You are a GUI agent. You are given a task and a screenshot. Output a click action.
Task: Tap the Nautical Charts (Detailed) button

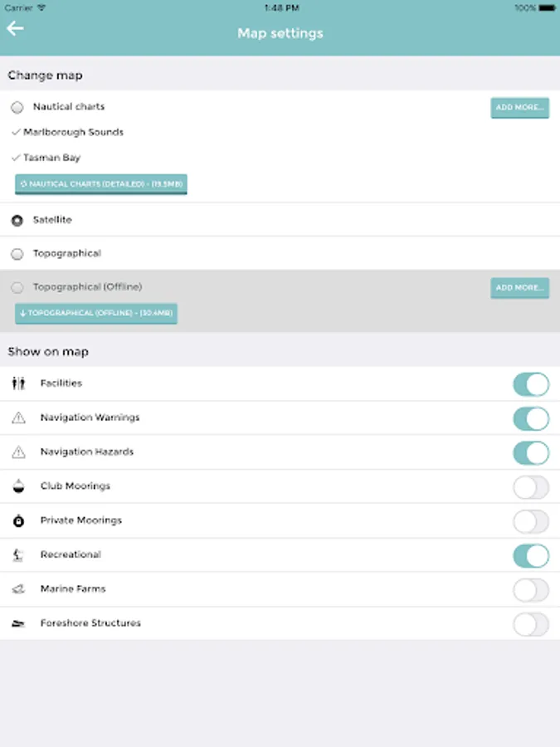(x=101, y=184)
